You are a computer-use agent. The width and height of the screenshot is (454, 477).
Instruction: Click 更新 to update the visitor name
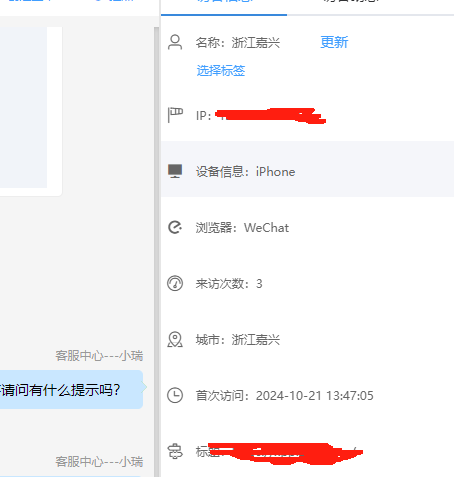pyautogui.click(x=334, y=42)
